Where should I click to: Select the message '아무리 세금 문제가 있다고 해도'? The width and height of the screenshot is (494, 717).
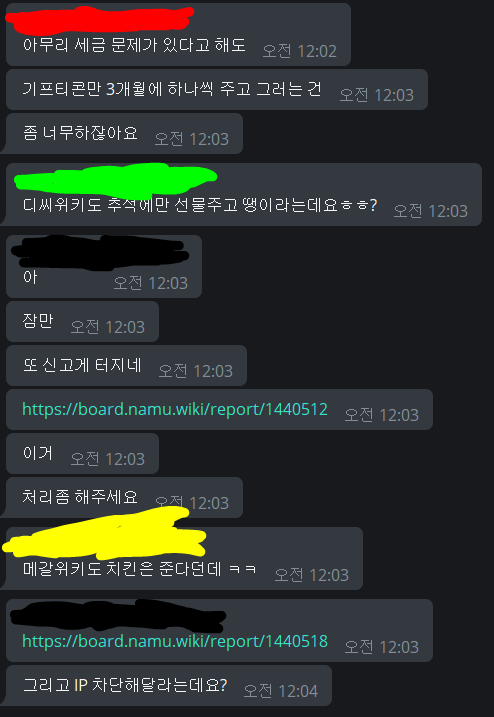tap(134, 45)
